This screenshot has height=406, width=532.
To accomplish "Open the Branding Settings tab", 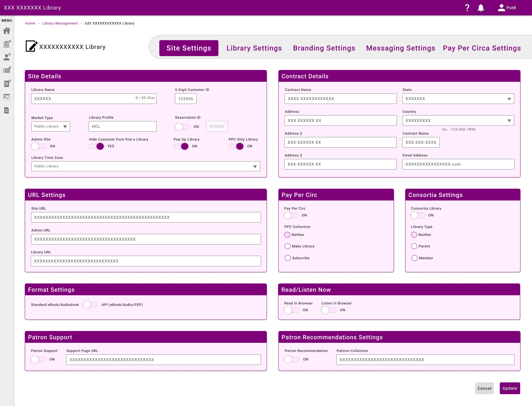I will [324, 48].
